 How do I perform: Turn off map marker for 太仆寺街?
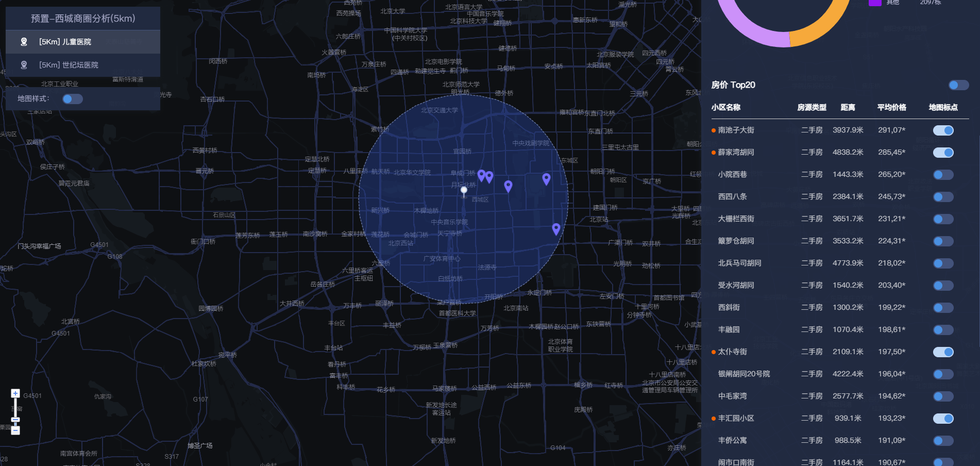(x=943, y=352)
